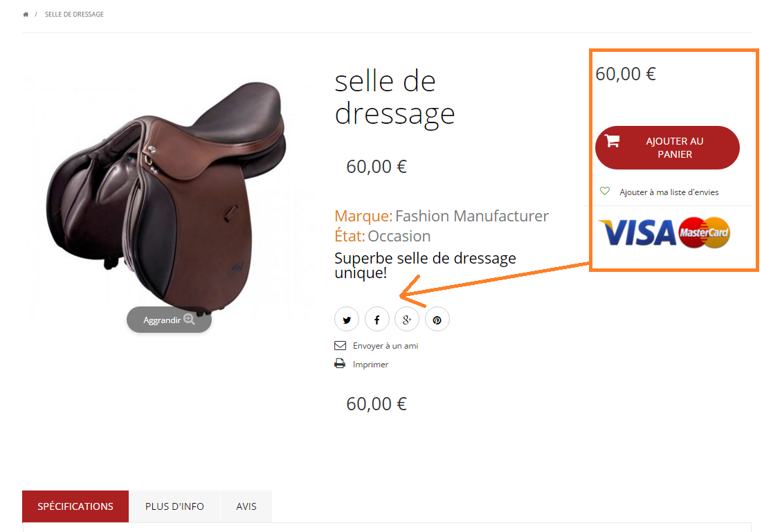Click the magnifier icon on Aggrandir
This screenshot has height=532, width=762.
[x=189, y=319]
